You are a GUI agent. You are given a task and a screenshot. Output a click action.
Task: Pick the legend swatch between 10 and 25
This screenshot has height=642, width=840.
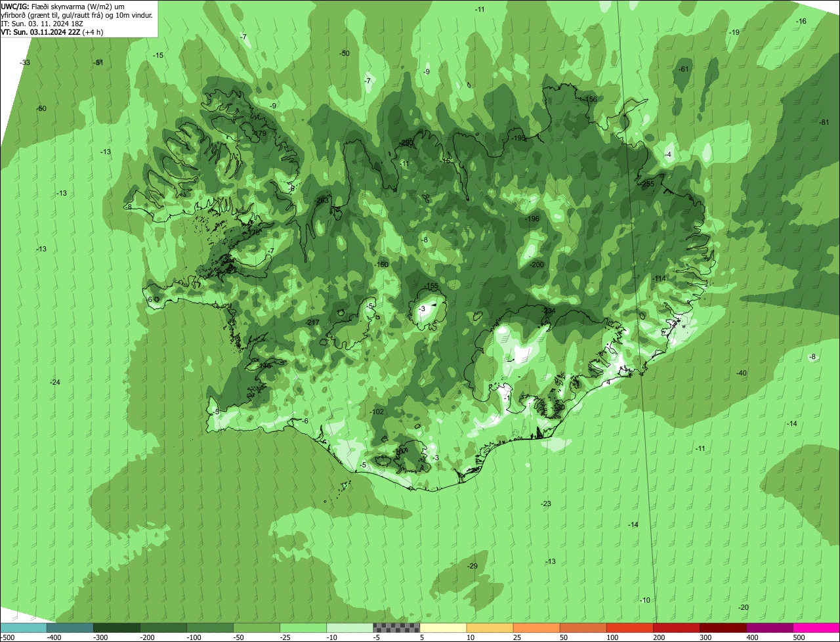click(x=490, y=628)
